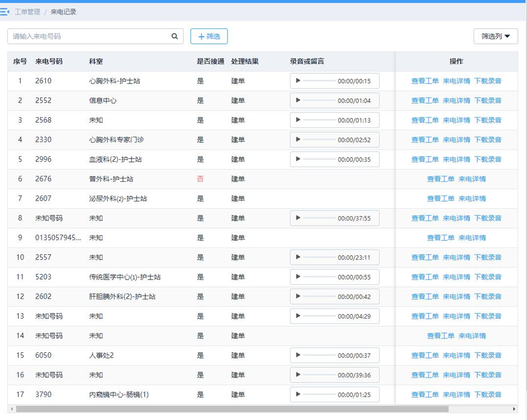Click the horizontal scrollbar thumb

click(x=233, y=409)
